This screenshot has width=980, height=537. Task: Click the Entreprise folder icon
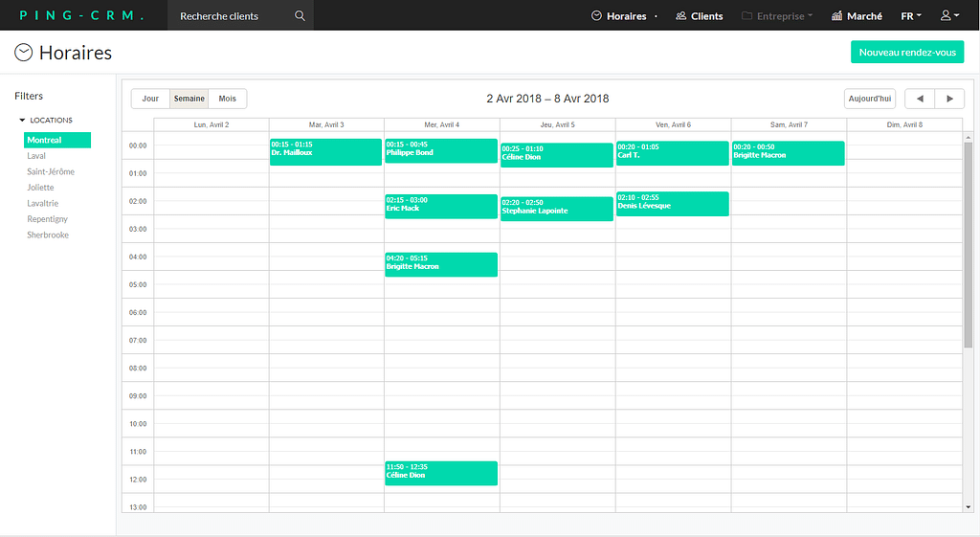click(x=746, y=16)
